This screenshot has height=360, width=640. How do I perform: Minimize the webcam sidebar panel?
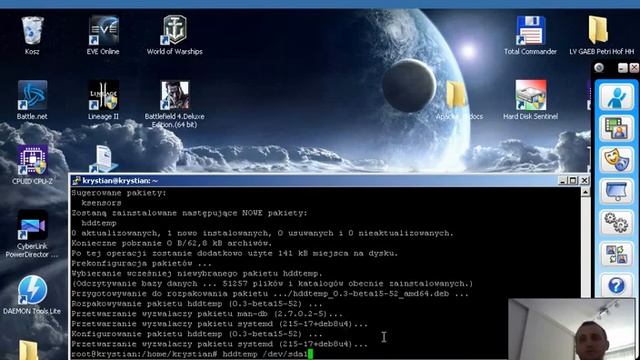click(x=622, y=68)
